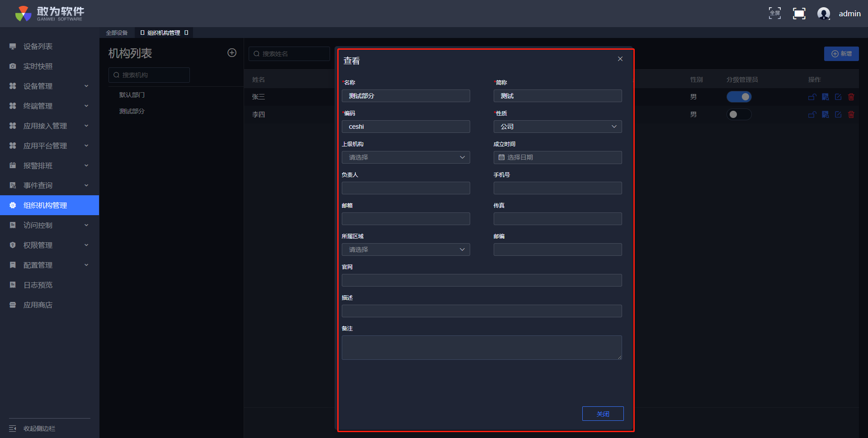This screenshot has height=438, width=868.
Task: Open the 所属区域 dropdown
Action: (406, 250)
